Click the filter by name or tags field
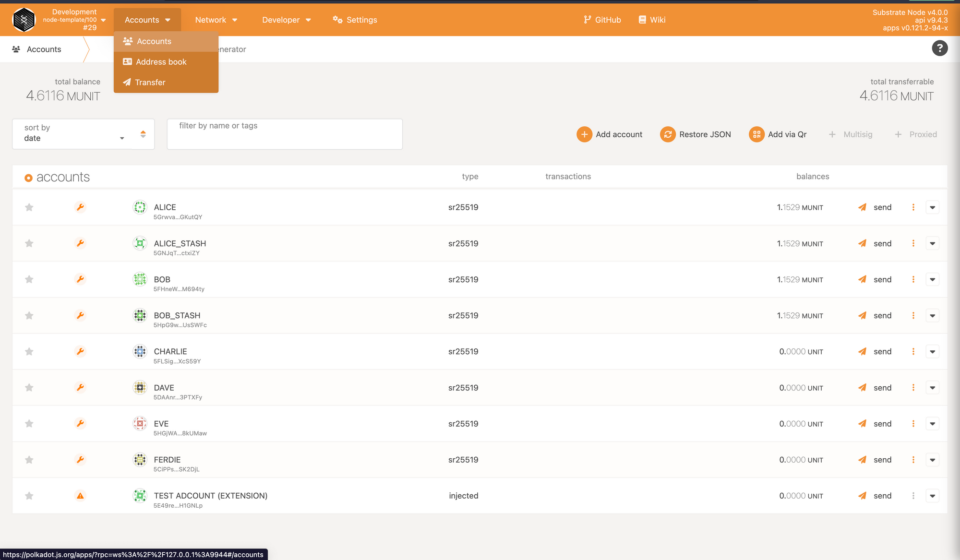This screenshot has width=960, height=560. [284, 134]
